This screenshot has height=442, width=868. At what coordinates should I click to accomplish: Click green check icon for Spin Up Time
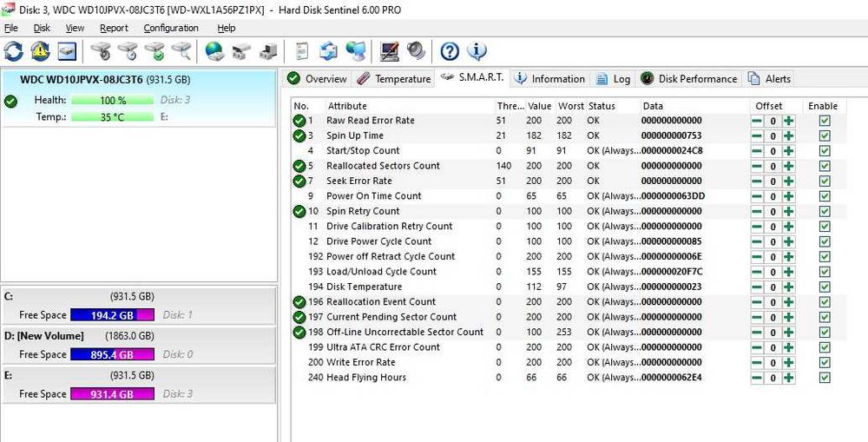click(x=299, y=135)
